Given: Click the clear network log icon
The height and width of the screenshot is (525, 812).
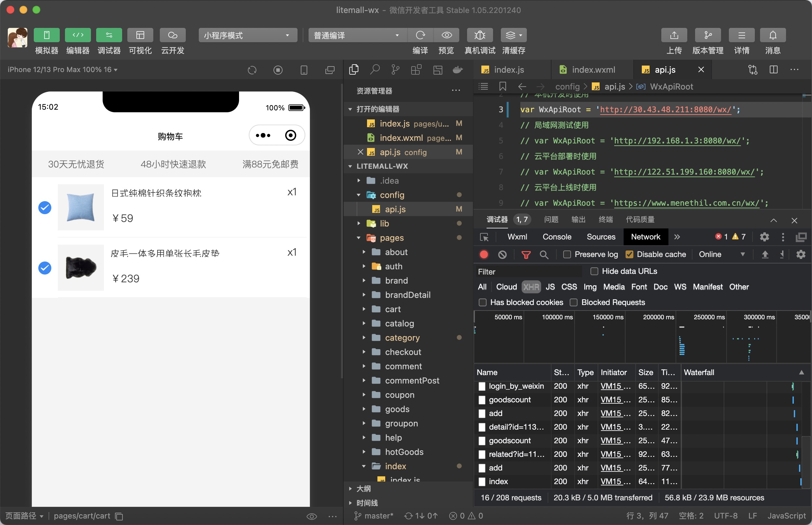Looking at the screenshot, I should [x=502, y=254].
